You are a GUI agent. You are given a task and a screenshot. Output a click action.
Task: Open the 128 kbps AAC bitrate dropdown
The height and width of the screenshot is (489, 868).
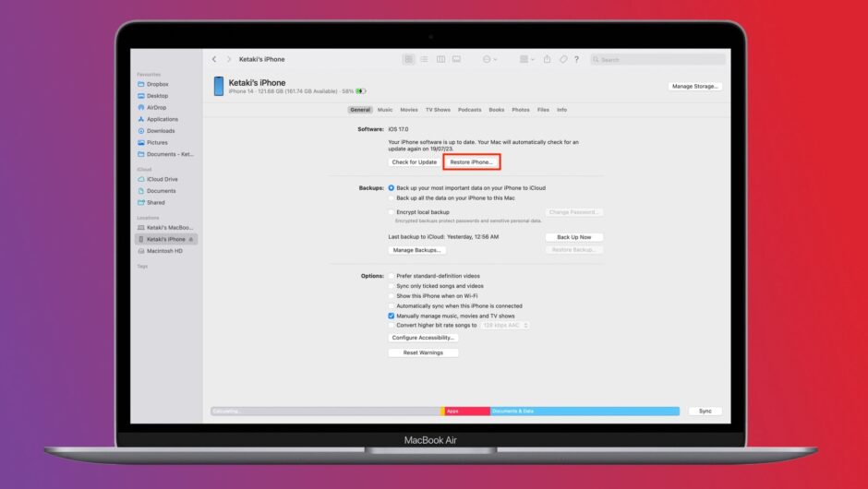pos(505,326)
